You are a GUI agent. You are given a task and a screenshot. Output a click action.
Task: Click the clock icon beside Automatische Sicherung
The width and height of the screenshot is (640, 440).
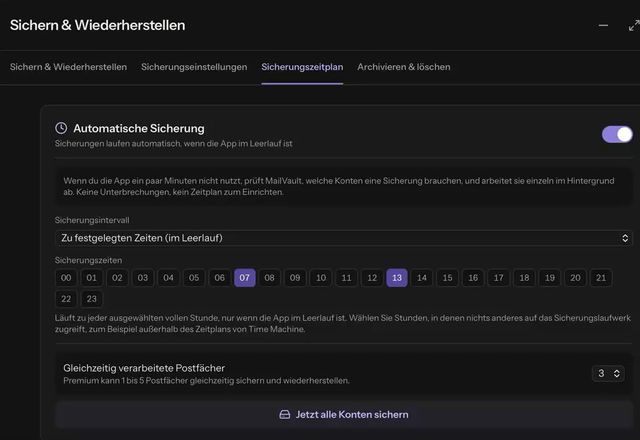click(x=61, y=128)
